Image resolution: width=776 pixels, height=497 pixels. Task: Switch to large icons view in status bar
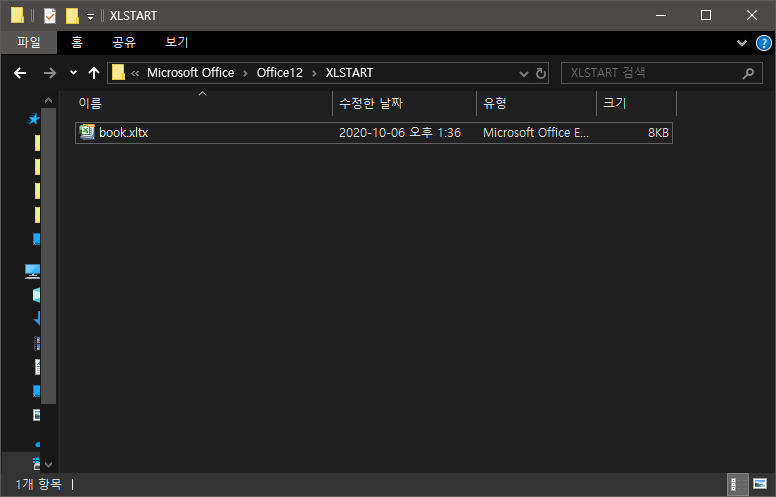coord(760,484)
